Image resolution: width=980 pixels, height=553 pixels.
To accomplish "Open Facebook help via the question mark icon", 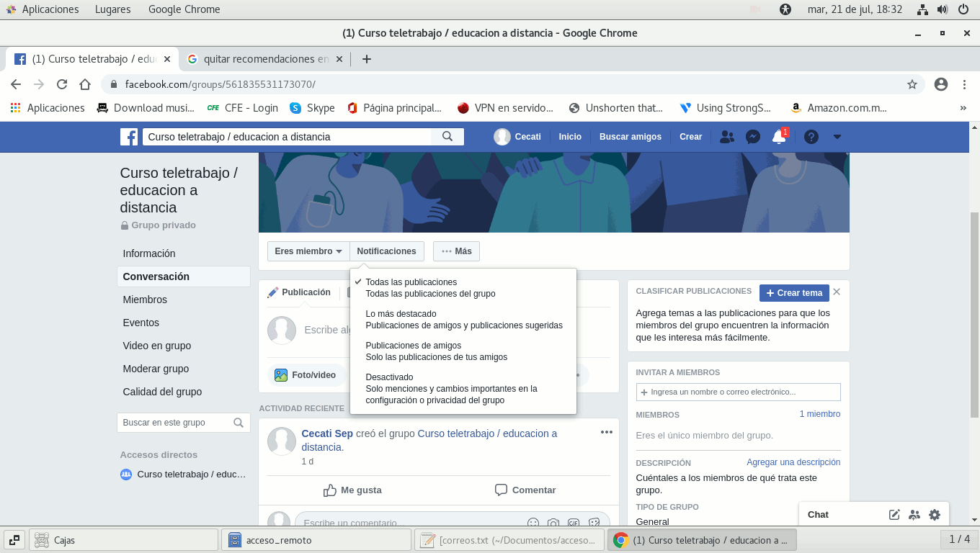I will [x=811, y=136].
